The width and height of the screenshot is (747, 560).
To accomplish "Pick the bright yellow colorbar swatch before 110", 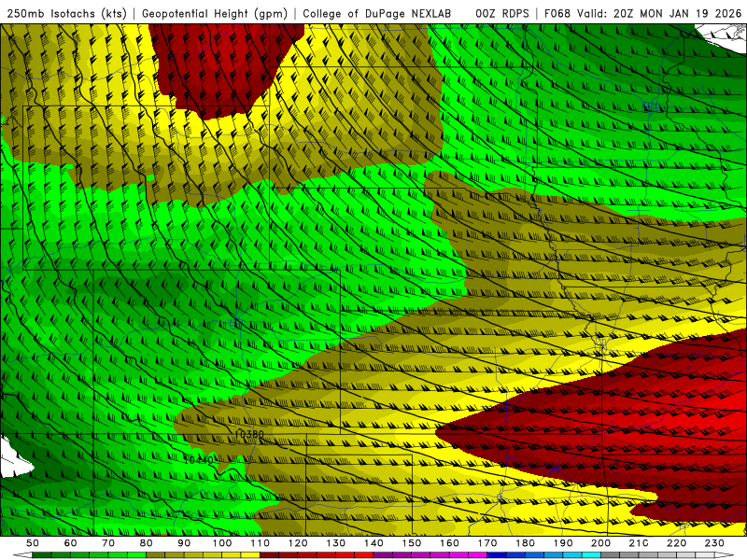I will click(250, 555).
